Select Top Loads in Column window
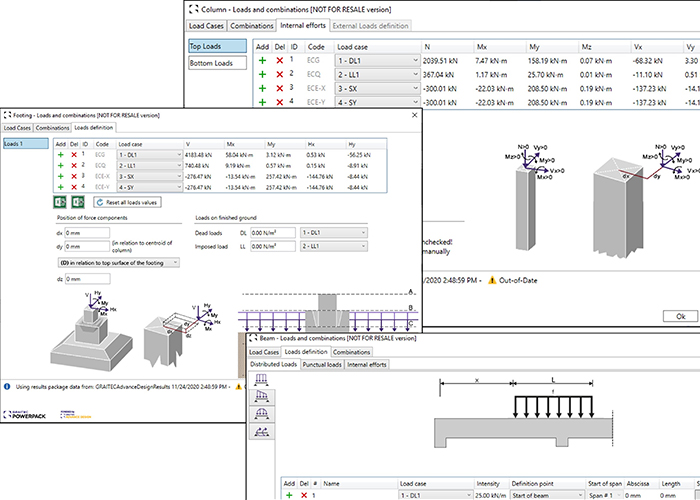 click(x=217, y=46)
